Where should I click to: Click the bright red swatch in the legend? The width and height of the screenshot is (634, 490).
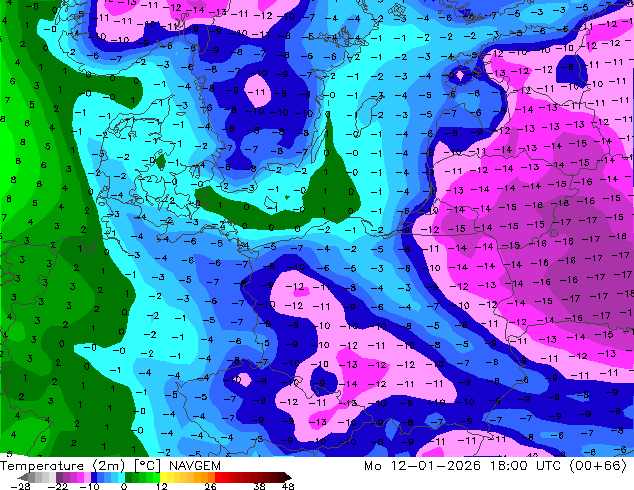(218, 477)
